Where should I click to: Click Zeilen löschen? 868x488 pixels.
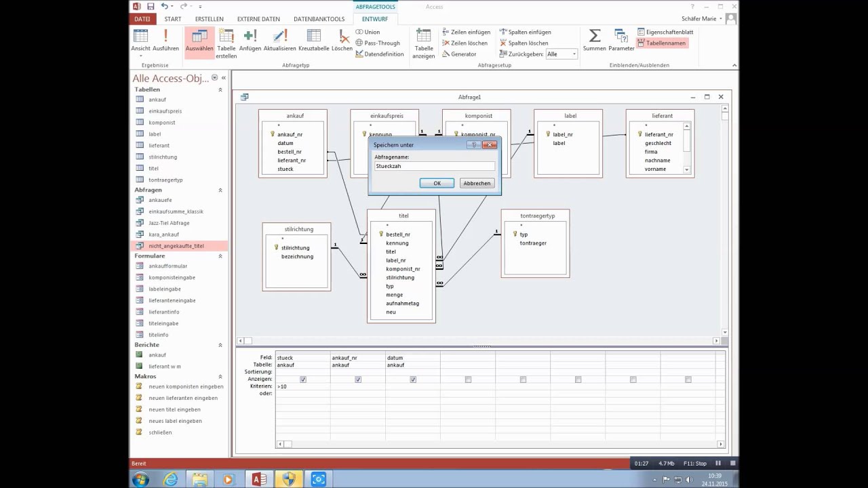click(x=465, y=43)
